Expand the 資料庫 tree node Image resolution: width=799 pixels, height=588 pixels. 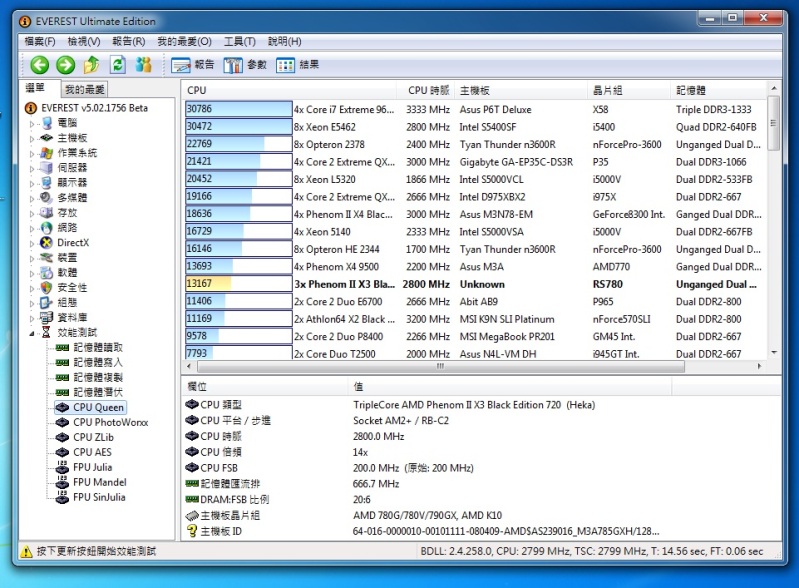(x=32, y=318)
